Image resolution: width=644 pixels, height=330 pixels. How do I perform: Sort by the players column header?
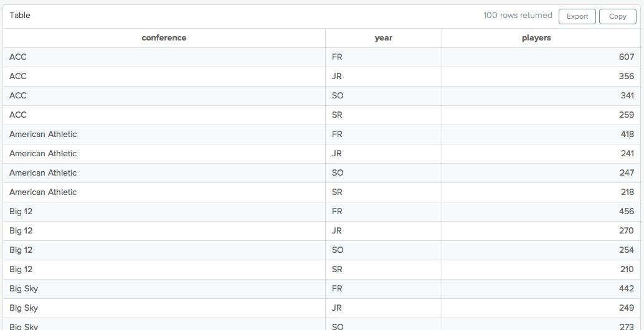click(536, 38)
